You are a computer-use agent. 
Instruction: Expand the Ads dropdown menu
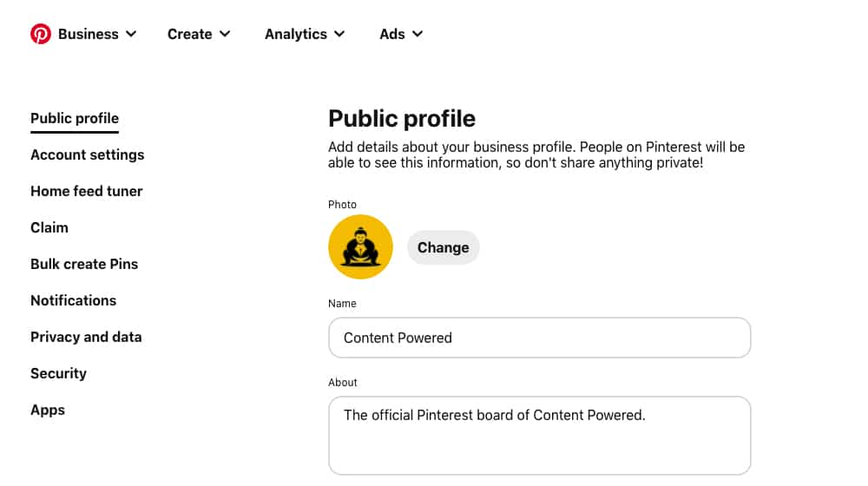401,35
